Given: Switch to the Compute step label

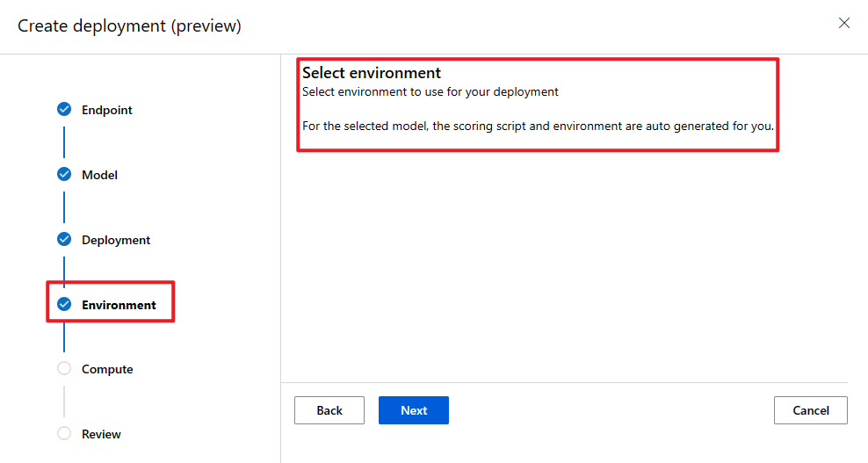Looking at the screenshot, I should click(x=107, y=369).
